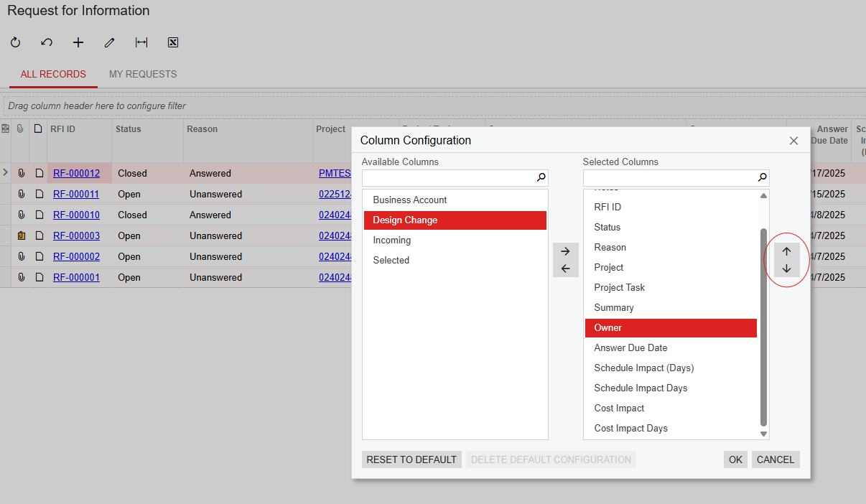Click the pencil edit icon

109,42
